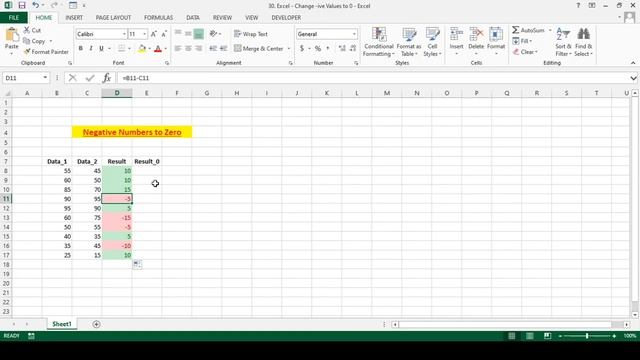Switch to Normal view in status bar
640x360 pixels.
pos(511,336)
